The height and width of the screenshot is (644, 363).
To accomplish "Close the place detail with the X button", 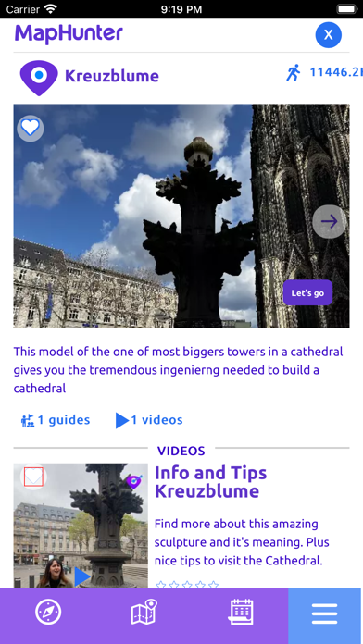I will click(x=328, y=35).
